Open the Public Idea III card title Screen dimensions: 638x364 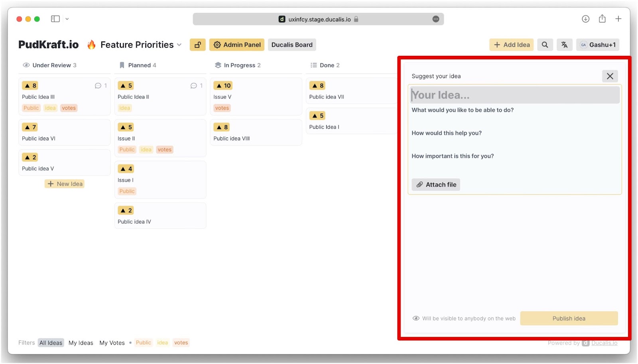[38, 97]
